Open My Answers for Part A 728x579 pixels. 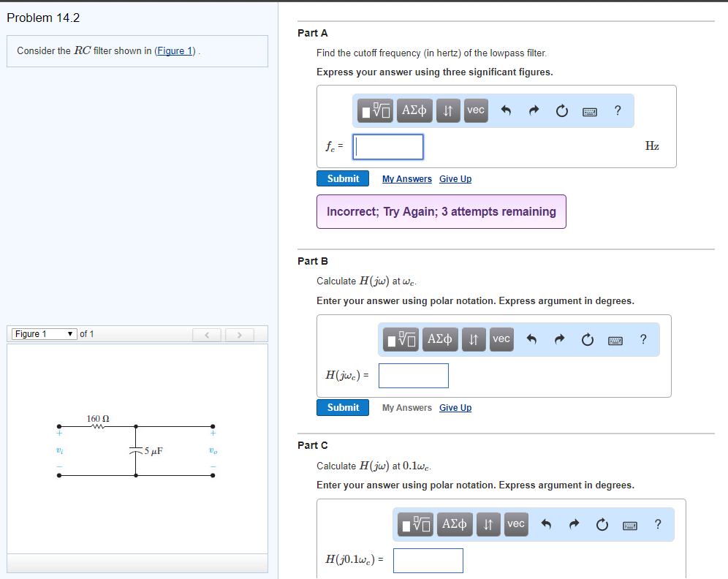coord(407,179)
